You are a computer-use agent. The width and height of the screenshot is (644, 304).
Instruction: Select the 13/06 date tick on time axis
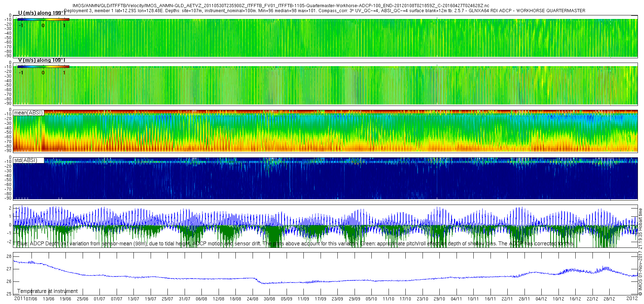pyautogui.click(x=49, y=299)
